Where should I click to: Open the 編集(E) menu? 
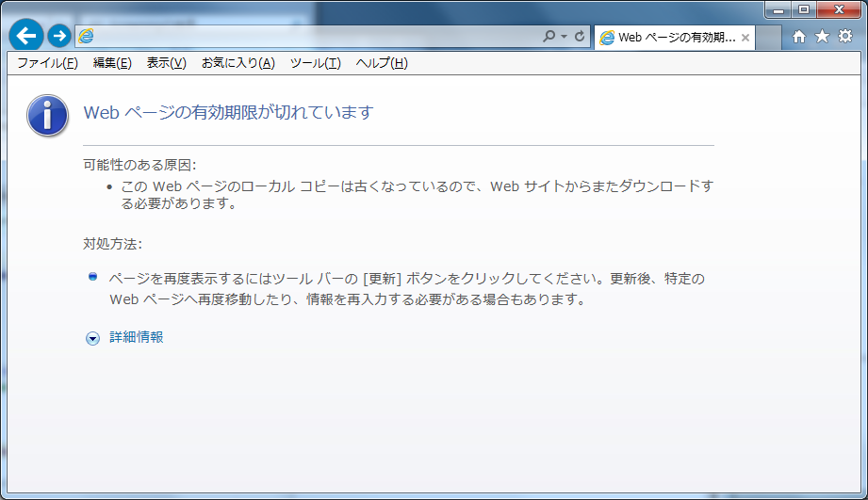tap(112, 63)
